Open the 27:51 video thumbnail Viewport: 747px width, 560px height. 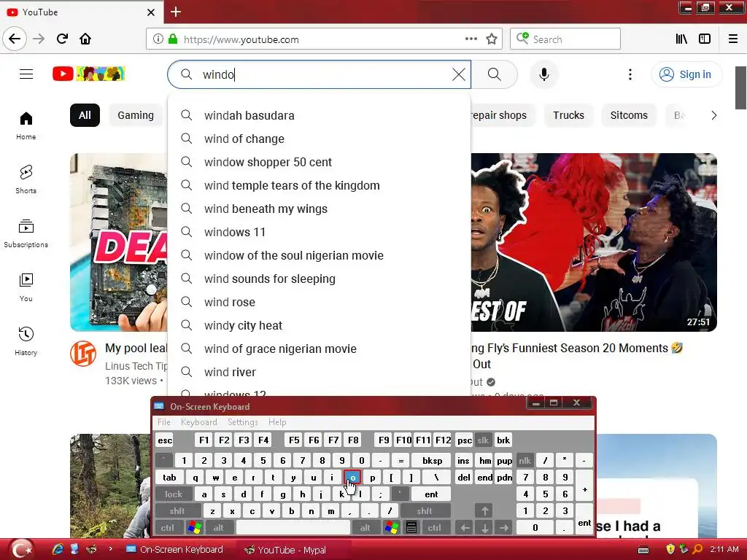pyautogui.click(x=594, y=242)
